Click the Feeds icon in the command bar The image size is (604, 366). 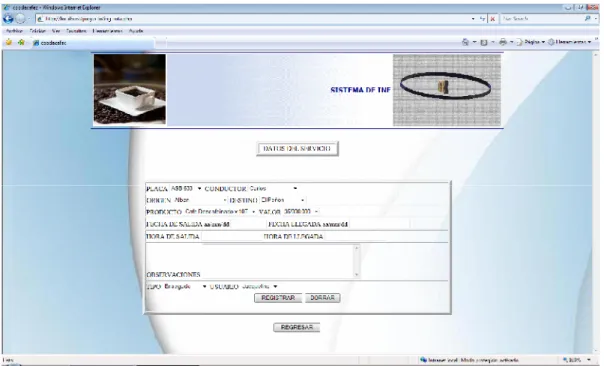(x=484, y=42)
